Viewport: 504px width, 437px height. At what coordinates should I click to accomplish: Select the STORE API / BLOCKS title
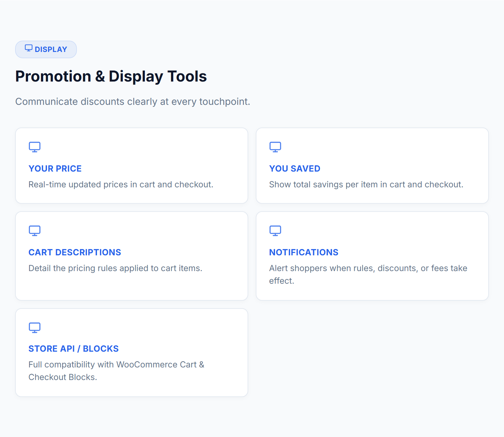74,349
